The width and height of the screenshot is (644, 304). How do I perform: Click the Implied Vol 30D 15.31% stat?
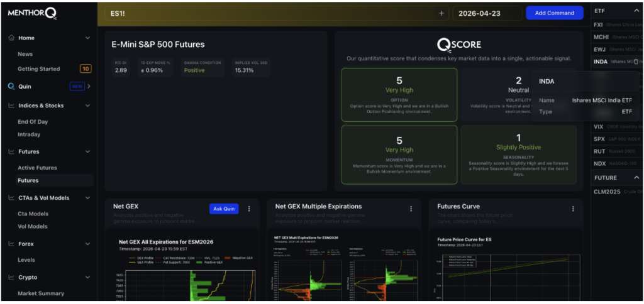(250, 67)
